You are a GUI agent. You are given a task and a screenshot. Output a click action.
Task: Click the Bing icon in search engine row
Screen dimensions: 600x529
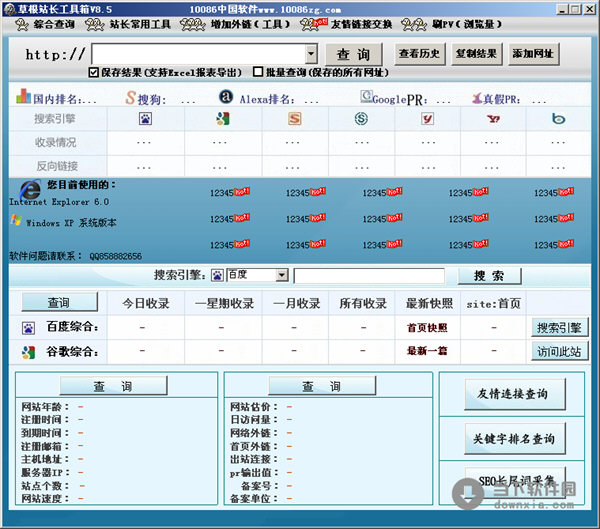(x=559, y=118)
